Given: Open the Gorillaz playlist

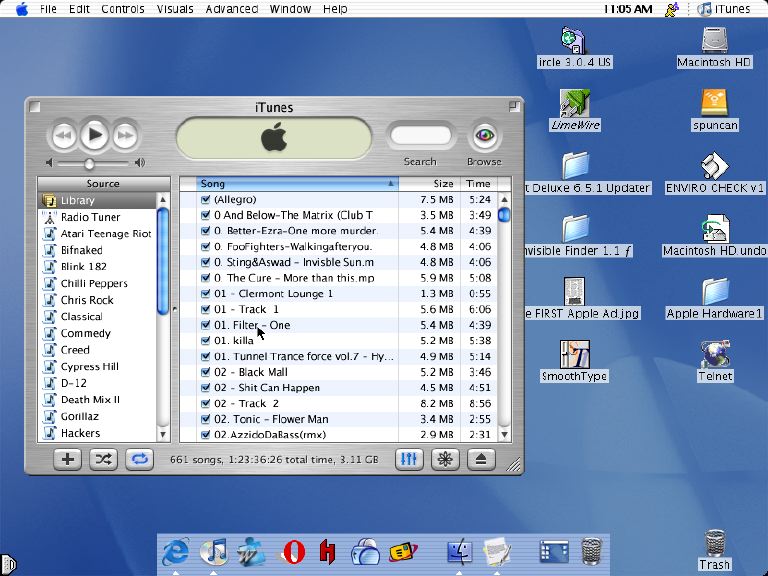Looking at the screenshot, I should click(x=97, y=417).
